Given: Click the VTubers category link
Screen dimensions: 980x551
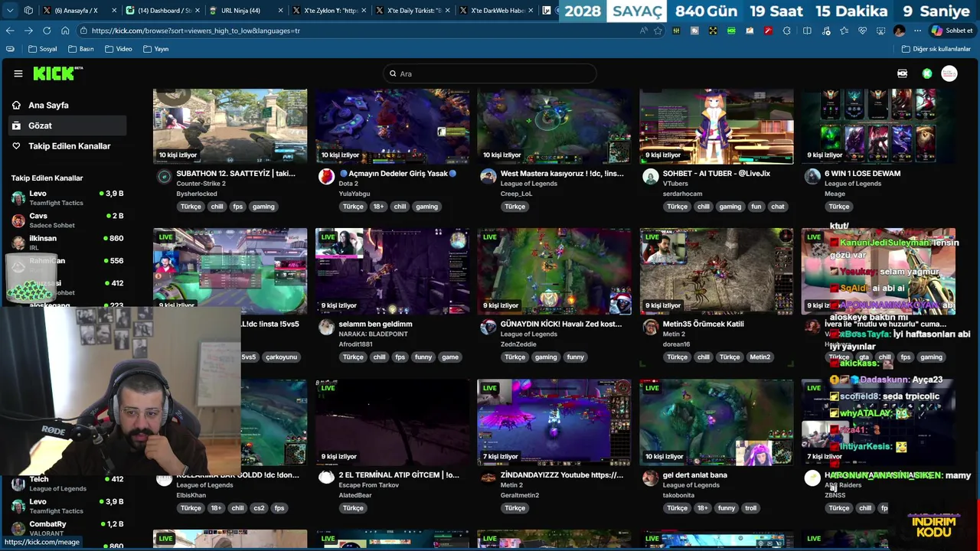Looking at the screenshot, I should click(x=675, y=184).
